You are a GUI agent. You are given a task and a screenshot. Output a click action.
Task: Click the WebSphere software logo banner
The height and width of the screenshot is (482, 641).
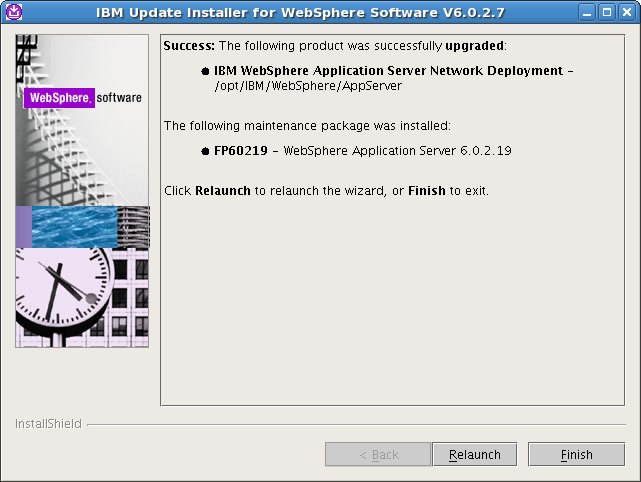click(83, 98)
